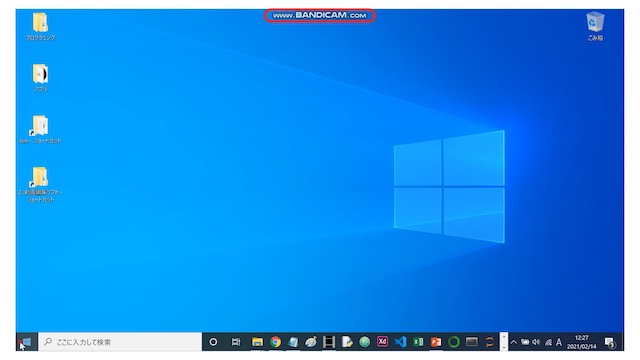
Task: Select the Recycle Bin desktop icon
Action: [595, 26]
